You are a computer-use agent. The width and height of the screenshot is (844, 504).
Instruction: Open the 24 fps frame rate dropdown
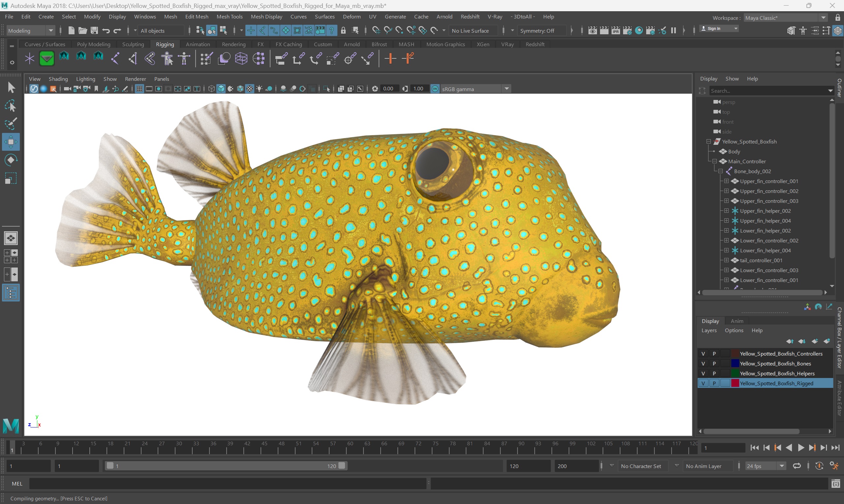pos(765,466)
